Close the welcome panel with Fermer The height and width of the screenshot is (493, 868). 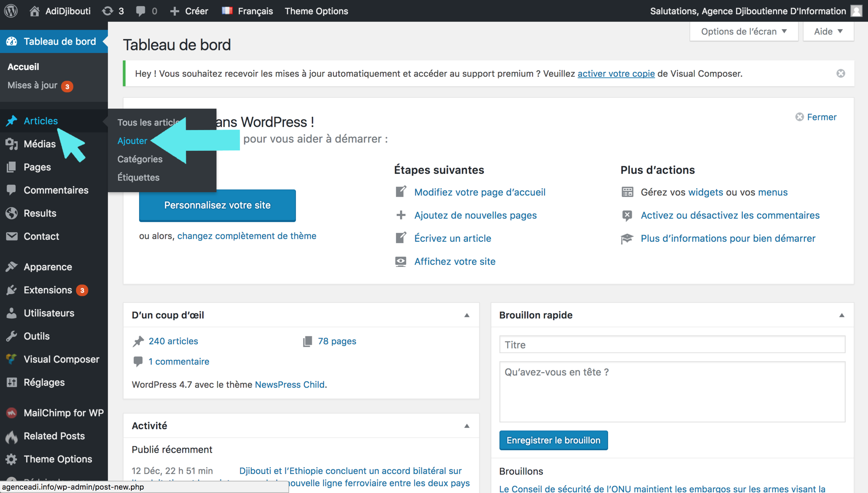[x=816, y=117]
